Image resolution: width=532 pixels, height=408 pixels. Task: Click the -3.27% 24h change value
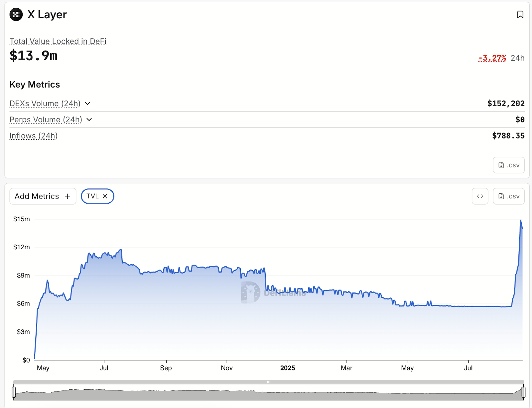(492, 58)
